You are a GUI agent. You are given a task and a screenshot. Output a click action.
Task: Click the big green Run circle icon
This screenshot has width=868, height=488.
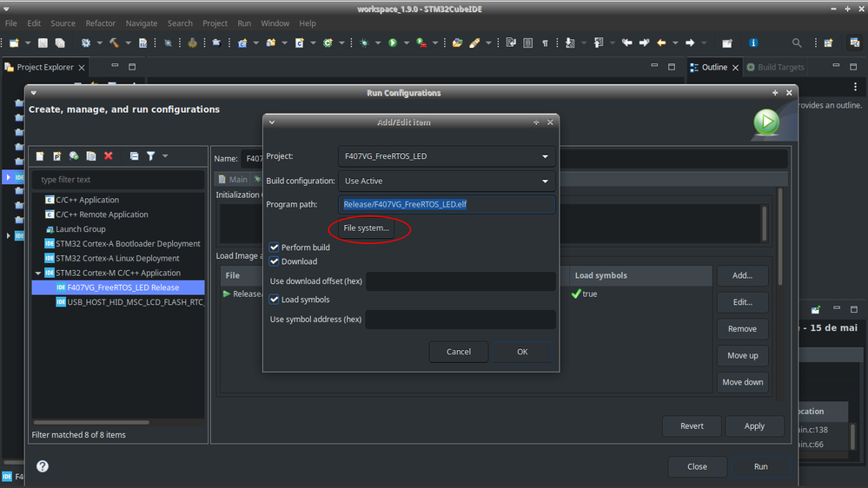pos(766,122)
